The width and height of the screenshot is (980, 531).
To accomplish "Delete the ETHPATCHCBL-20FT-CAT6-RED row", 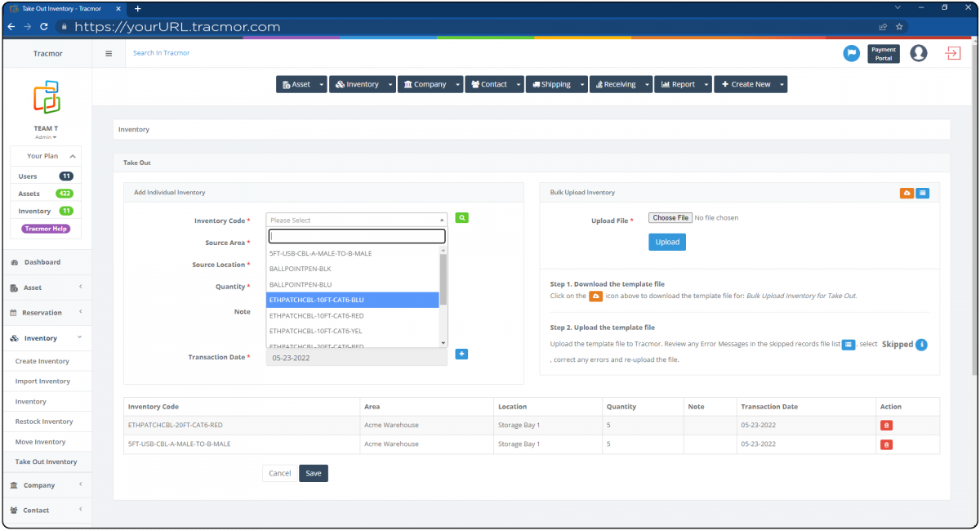I will [x=886, y=425].
